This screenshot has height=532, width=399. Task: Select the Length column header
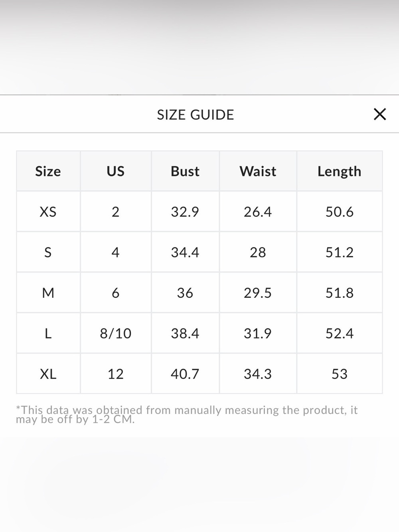pos(340,172)
